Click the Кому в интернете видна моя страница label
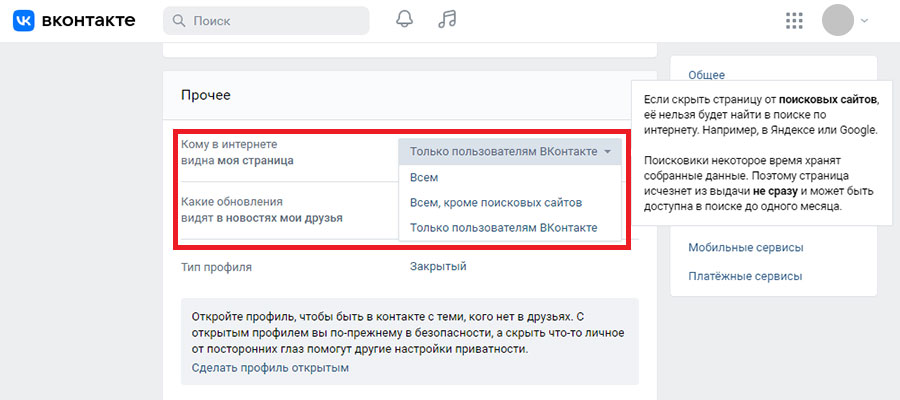 click(237, 153)
